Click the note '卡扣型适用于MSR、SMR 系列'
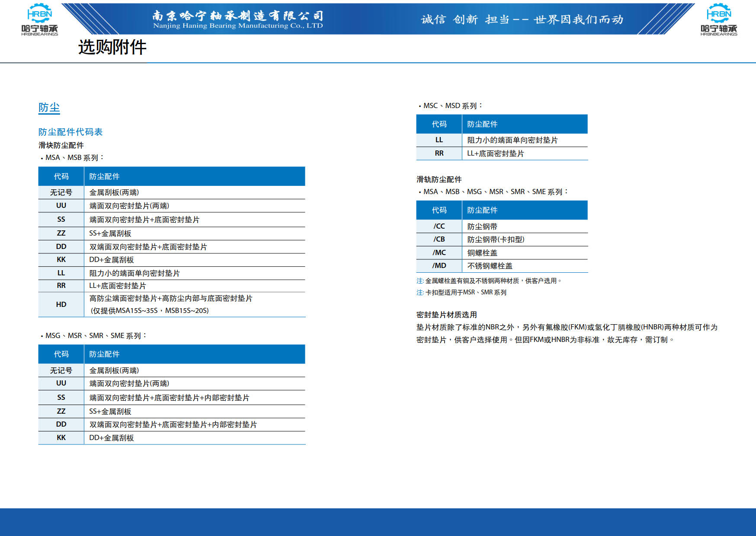The height and width of the screenshot is (536, 756). click(x=466, y=293)
